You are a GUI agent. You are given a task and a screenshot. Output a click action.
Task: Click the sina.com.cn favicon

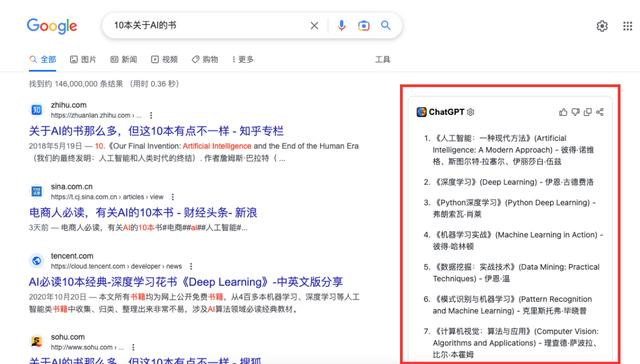coord(37,191)
